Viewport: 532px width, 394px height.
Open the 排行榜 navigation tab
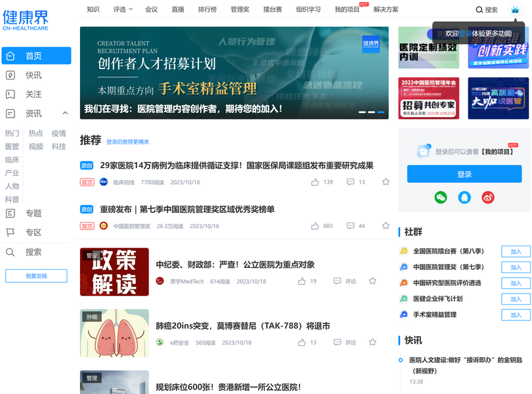(x=207, y=10)
